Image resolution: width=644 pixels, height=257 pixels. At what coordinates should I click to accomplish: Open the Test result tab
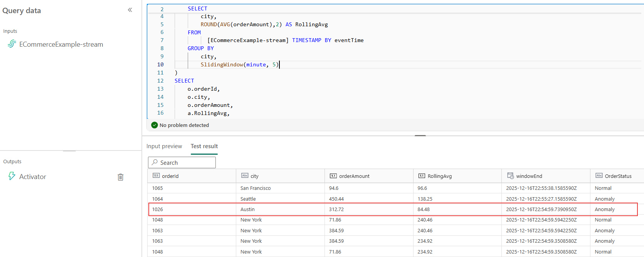coord(204,146)
